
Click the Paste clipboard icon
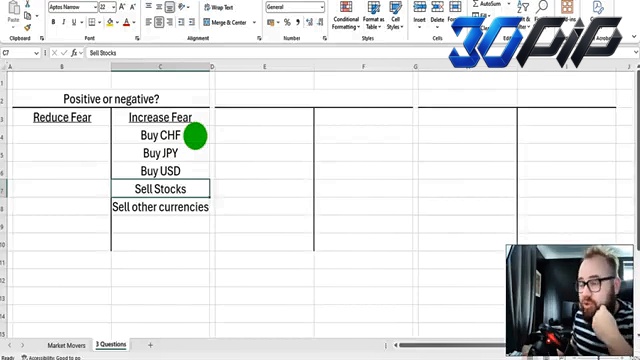[14, 8]
